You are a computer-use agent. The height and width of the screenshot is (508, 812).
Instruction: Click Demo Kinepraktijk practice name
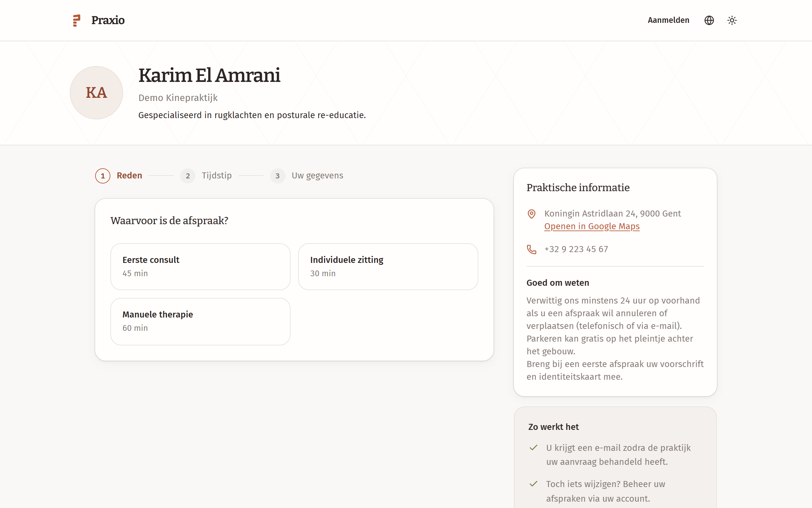point(178,98)
